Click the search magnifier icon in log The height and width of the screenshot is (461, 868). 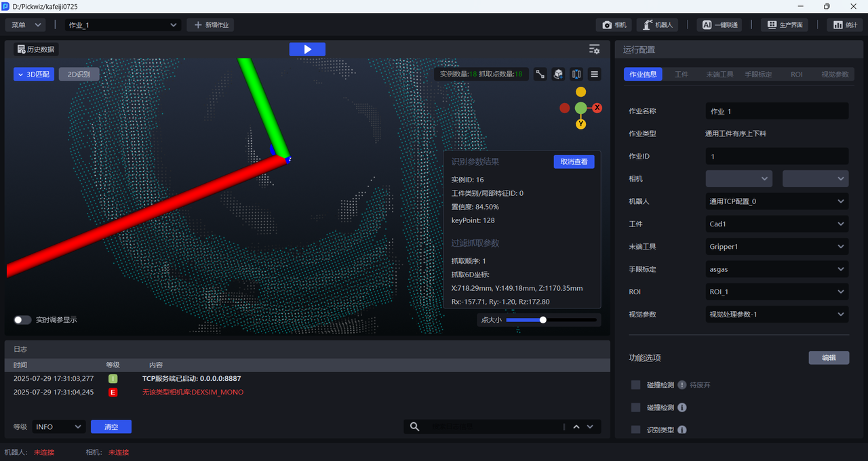tap(414, 426)
